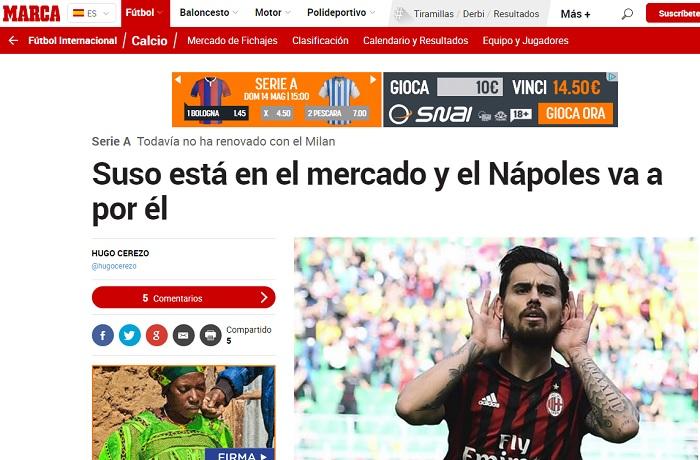The height and width of the screenshot is (460, 700).
Task: Open the search magnifier icon
Action: click(x=627, y=14)
